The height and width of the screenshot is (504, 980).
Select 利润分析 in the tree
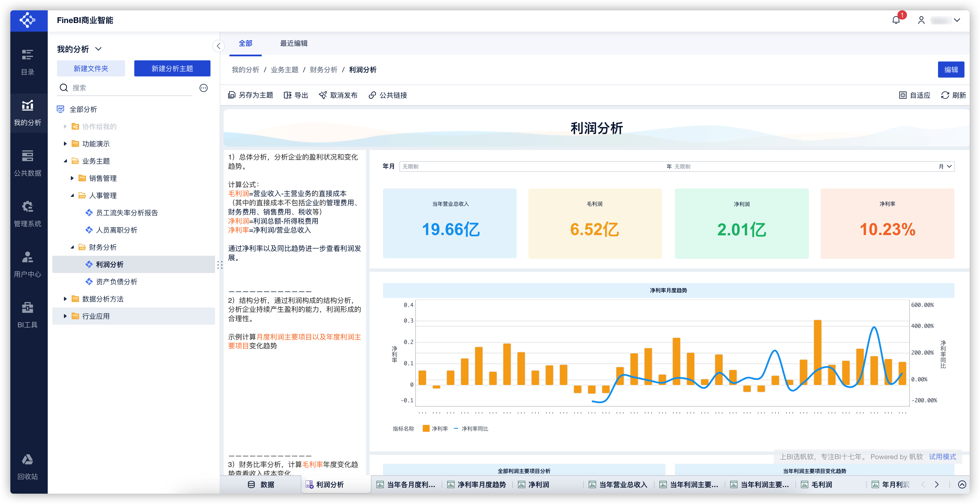pyautogui.click(x=133, y=264)
